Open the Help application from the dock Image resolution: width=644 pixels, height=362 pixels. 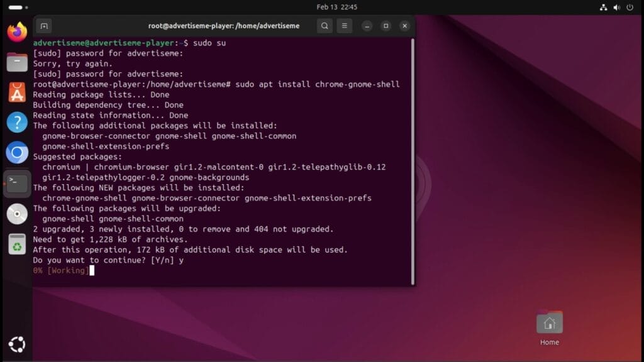point(17,121)
